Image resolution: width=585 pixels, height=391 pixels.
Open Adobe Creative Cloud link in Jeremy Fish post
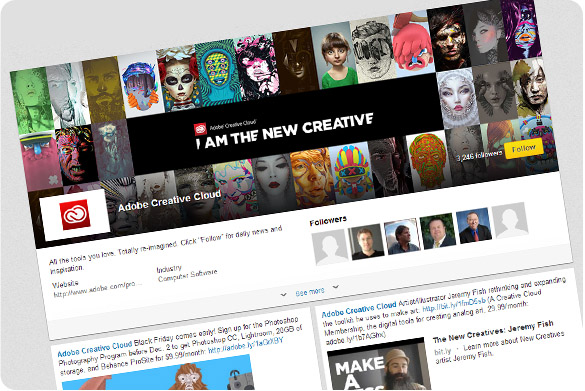(x=359, y=309)
